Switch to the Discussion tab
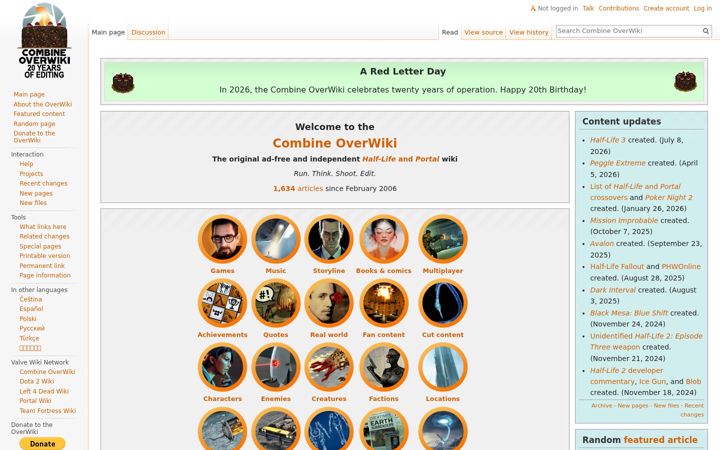 [x=148, y=33]
